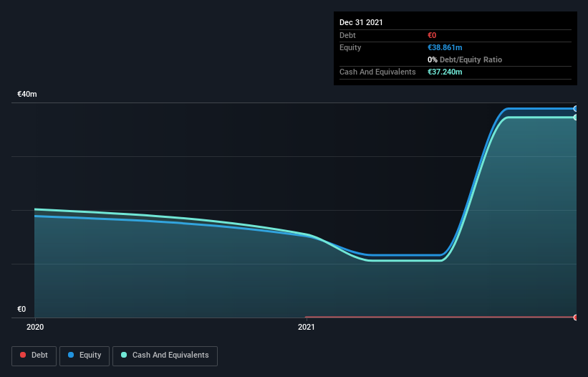Click the red Debt legend dot
The height and width of the screenshot is (377, 588).
pyautogui.click(x=23, y=355)
